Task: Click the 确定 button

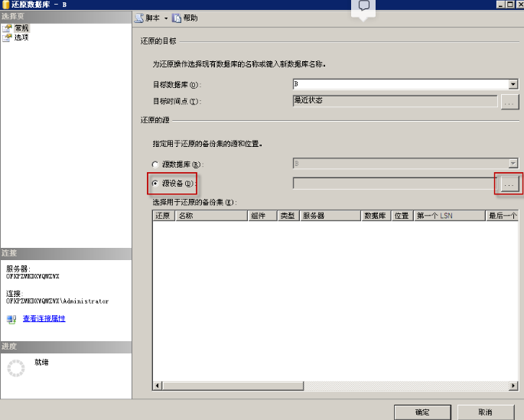Action: click(422, 412)
